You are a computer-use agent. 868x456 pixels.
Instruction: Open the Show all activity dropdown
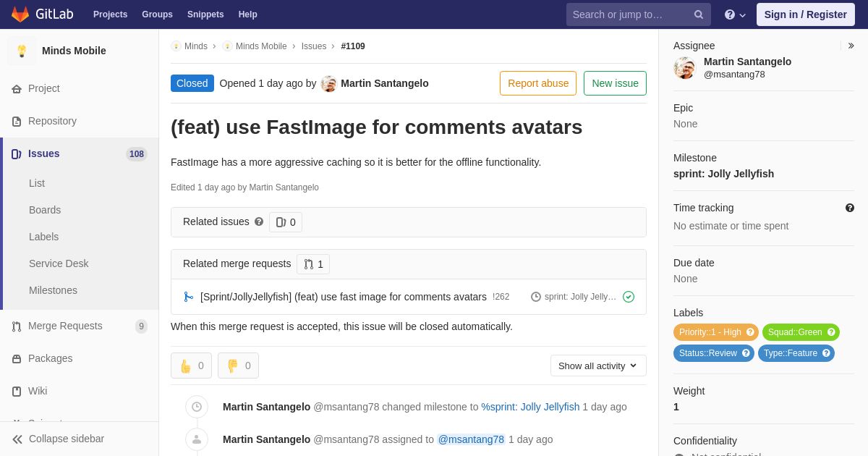pos(598,366)
